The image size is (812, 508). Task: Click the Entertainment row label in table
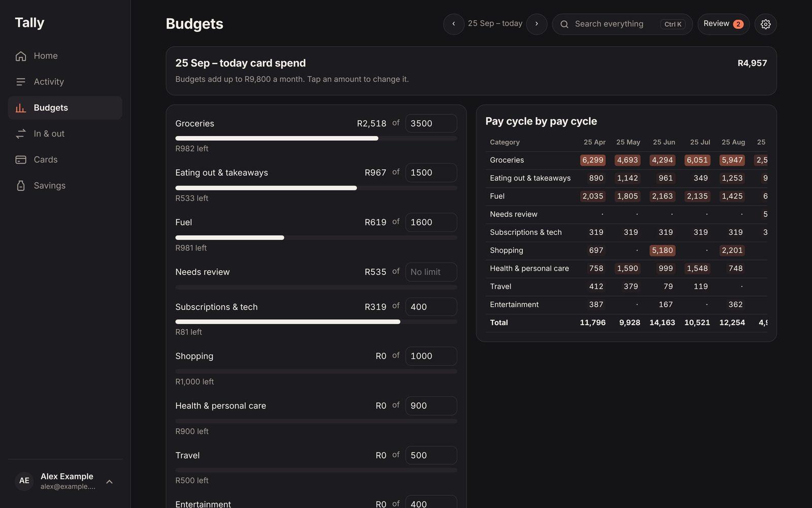coord(514,305)
